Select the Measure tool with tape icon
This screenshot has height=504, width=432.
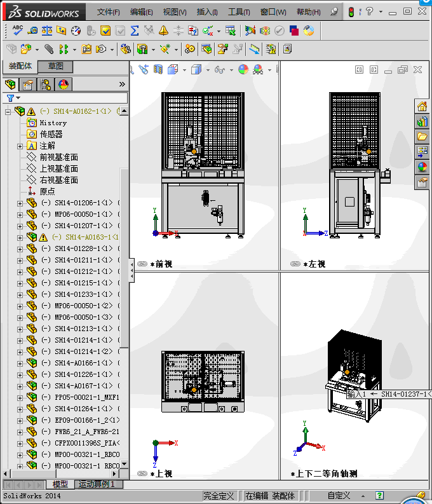pos(32,31)
